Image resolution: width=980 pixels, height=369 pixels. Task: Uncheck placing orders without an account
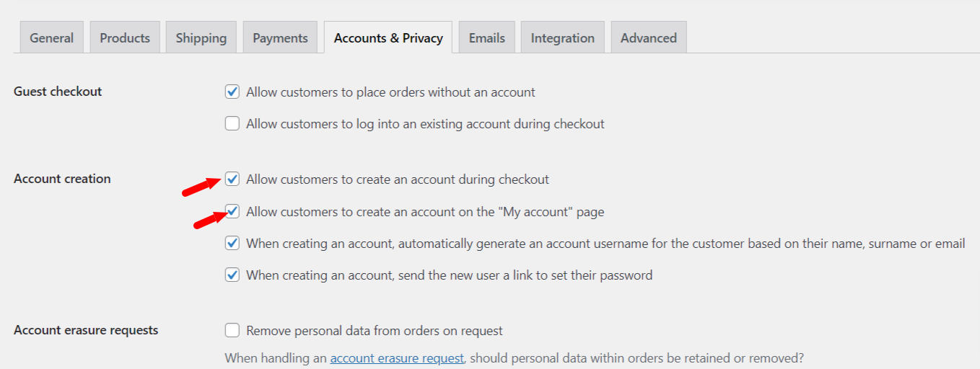coord(232,92)
